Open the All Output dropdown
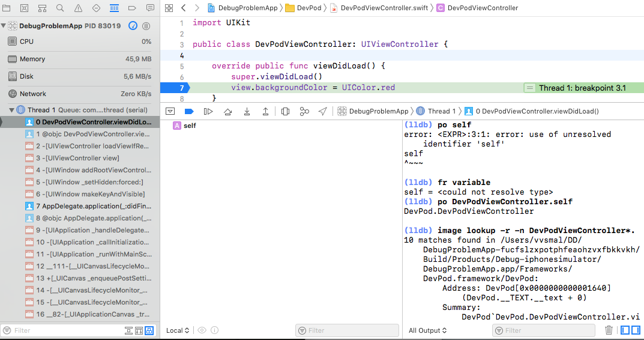This screenshot has width=644, height=340. [427, 330]
